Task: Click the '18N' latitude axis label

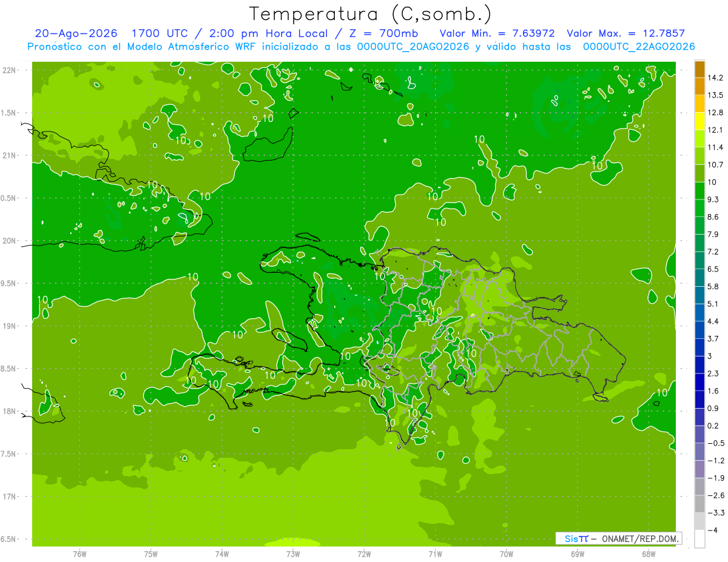Action: click(10, 412)
